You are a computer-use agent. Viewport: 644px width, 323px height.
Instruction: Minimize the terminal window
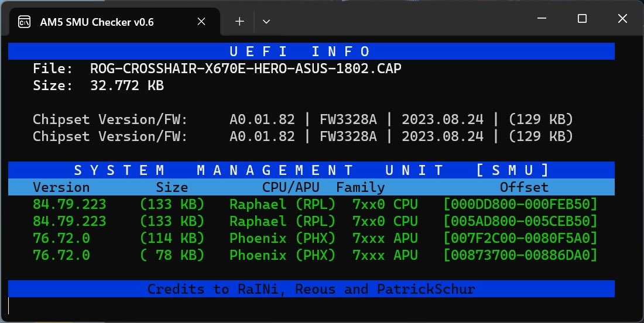coord(542,19)
